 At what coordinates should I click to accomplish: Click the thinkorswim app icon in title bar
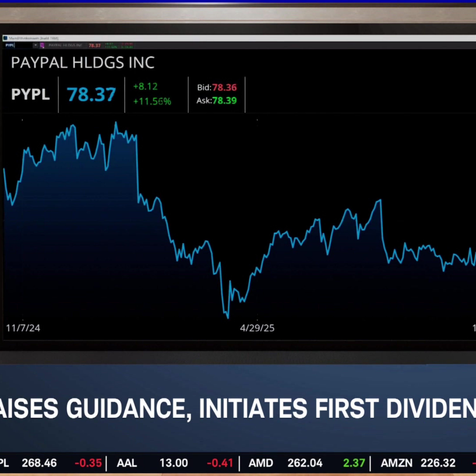coord(5,38)
